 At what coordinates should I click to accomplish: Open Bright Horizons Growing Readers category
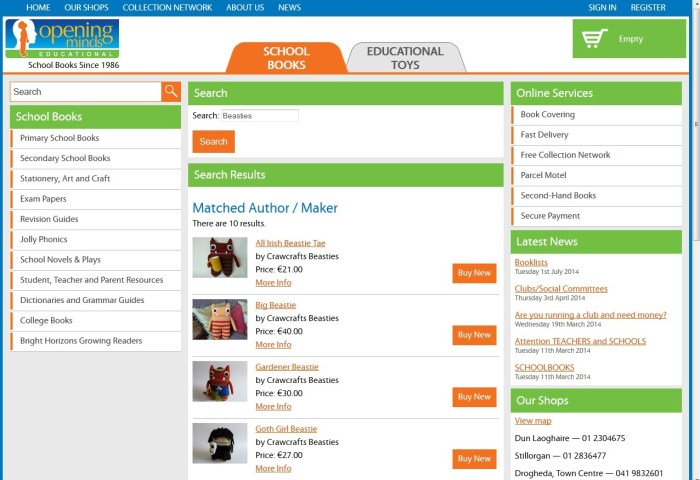coord(96,341)
